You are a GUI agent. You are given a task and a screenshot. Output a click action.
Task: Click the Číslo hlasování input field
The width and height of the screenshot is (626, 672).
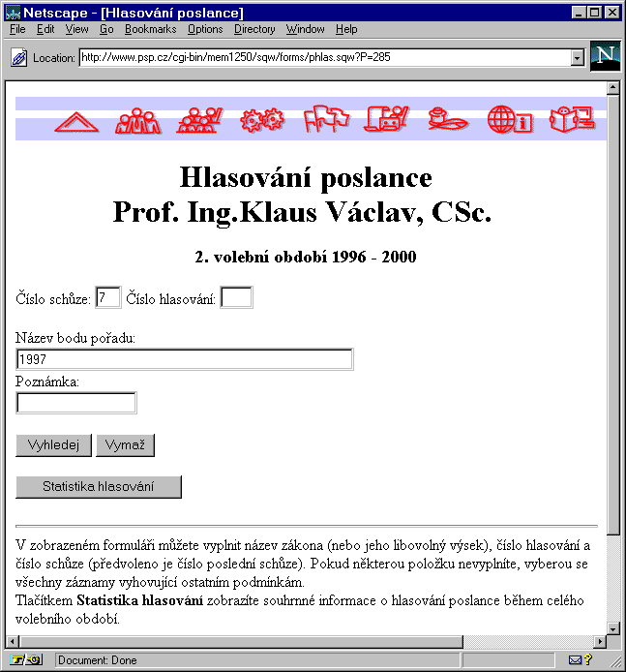(x=236, y=297)
